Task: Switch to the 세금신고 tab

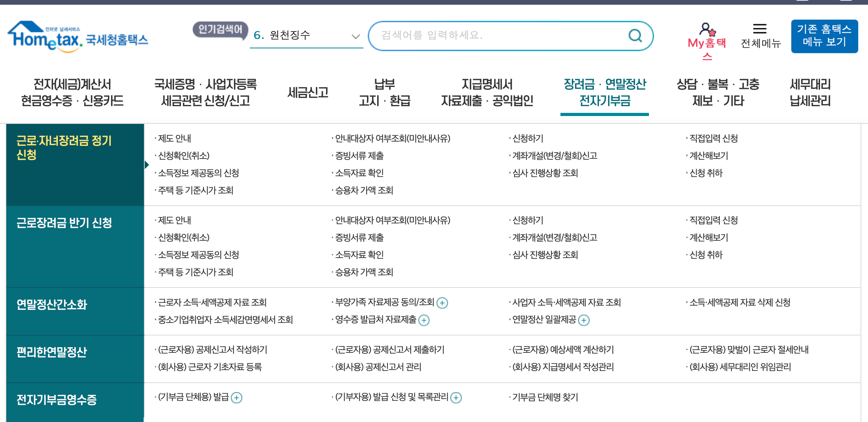Action: point(308,92)
